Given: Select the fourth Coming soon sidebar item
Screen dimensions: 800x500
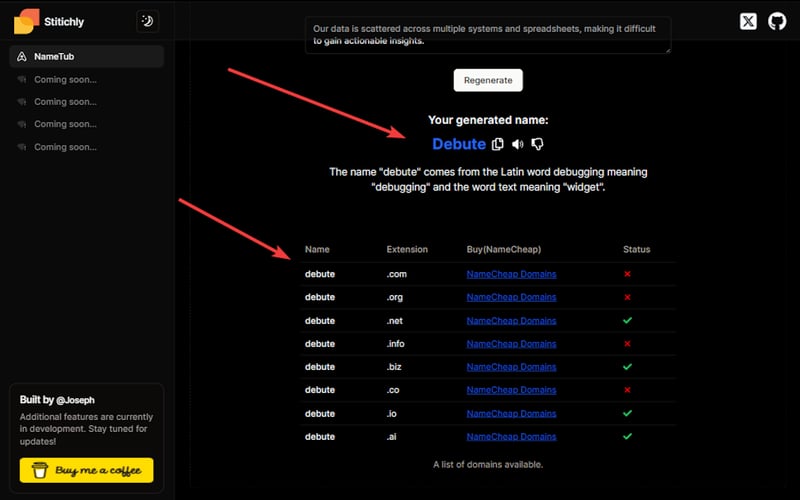Looking at the screenshot, I should 86,147.
